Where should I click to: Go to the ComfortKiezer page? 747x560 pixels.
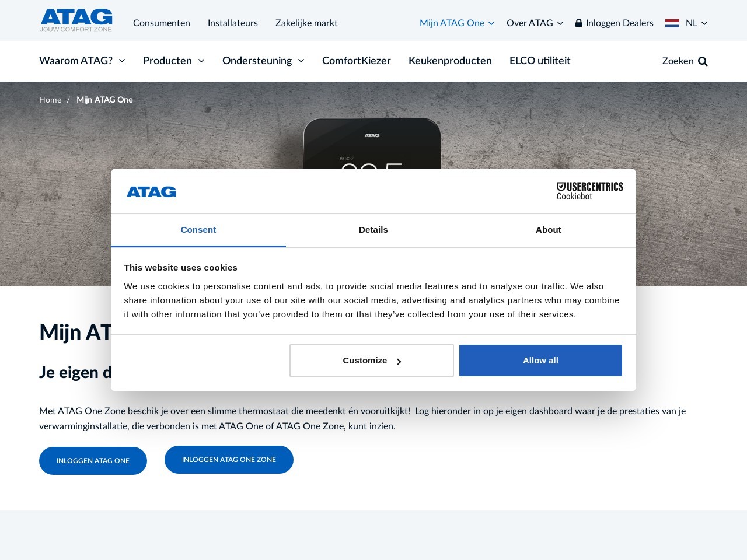pyautogui.click(x=357, y=61)
